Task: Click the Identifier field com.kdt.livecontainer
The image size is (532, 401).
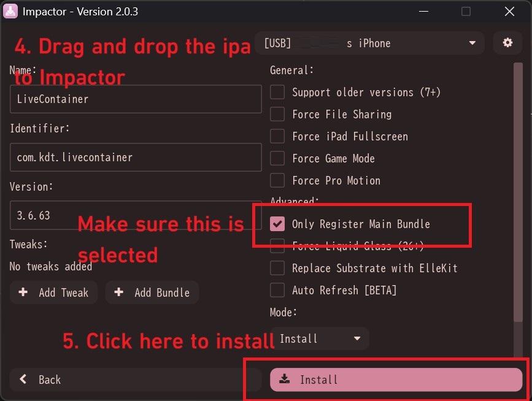Action: [136, 158]
